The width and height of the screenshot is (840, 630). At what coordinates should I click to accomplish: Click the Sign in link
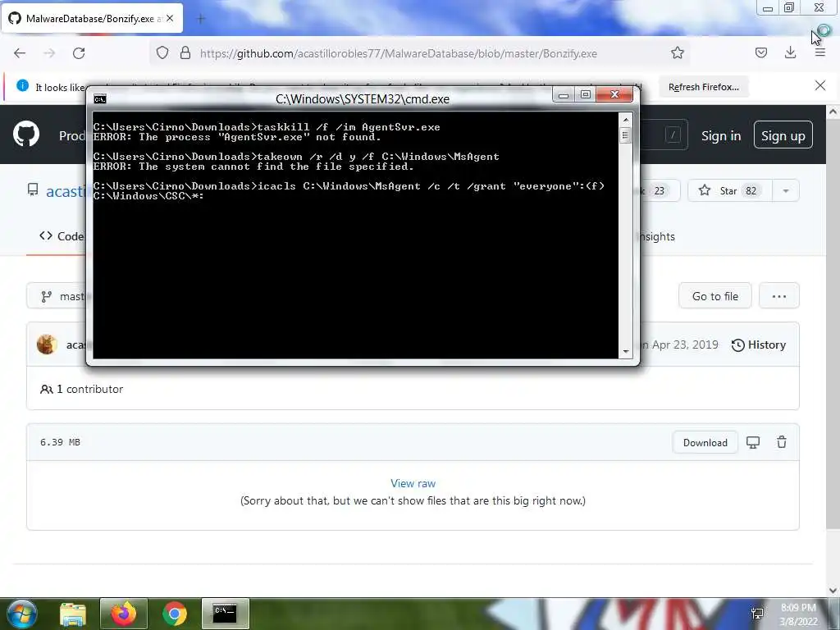pyautogui.click(x=721, y=136)
